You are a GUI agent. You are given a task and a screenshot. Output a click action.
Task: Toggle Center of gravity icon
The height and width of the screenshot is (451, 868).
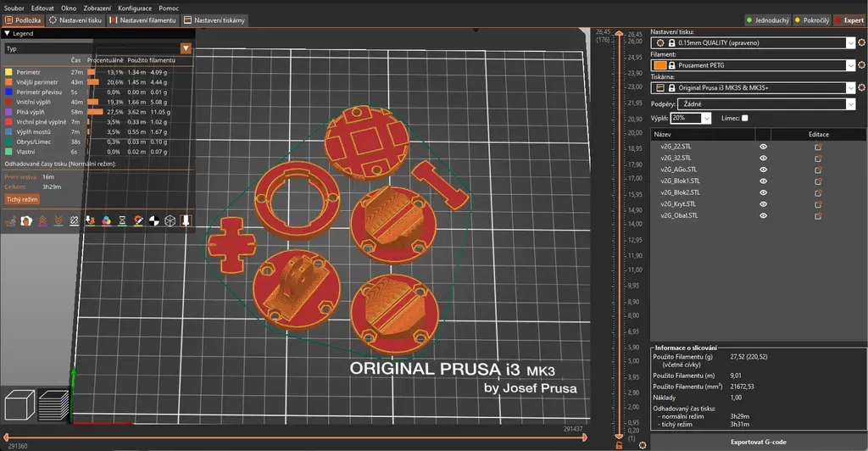154,220
